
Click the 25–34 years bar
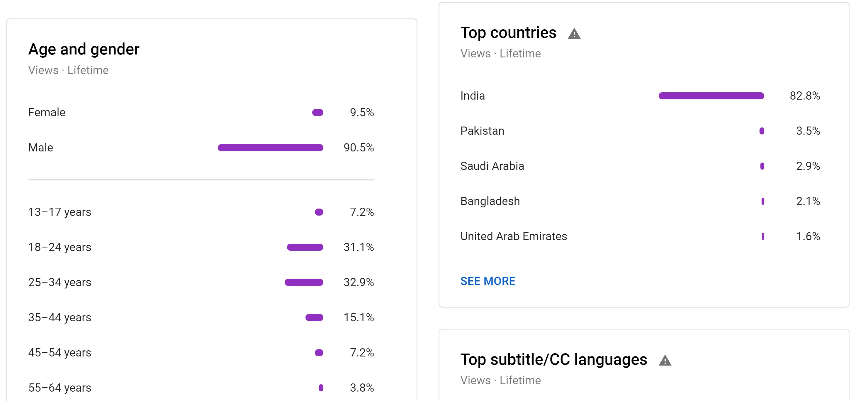(304, 282)
